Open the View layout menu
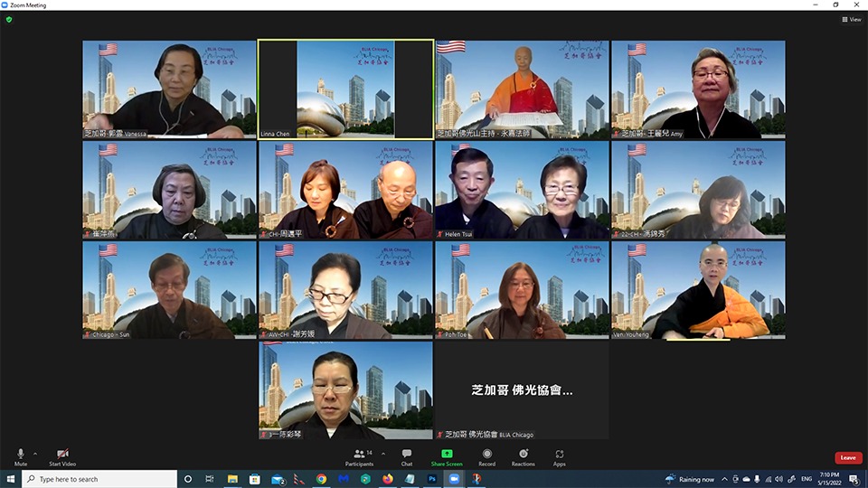This screenshot has width=868, height=488. point(851,19)
